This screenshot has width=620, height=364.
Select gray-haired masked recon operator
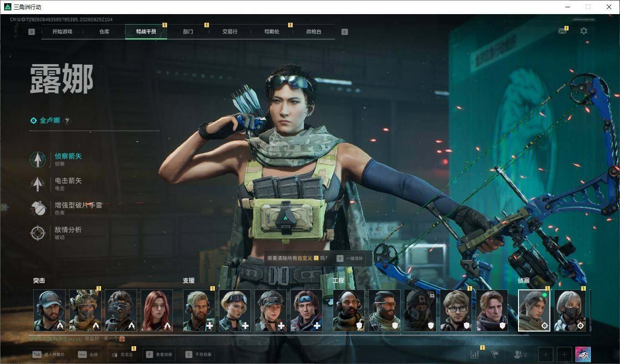(x=570, y=310)
